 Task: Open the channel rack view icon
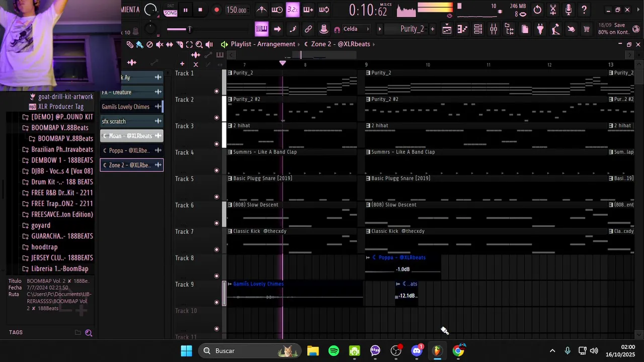click(x=478, y=29)
